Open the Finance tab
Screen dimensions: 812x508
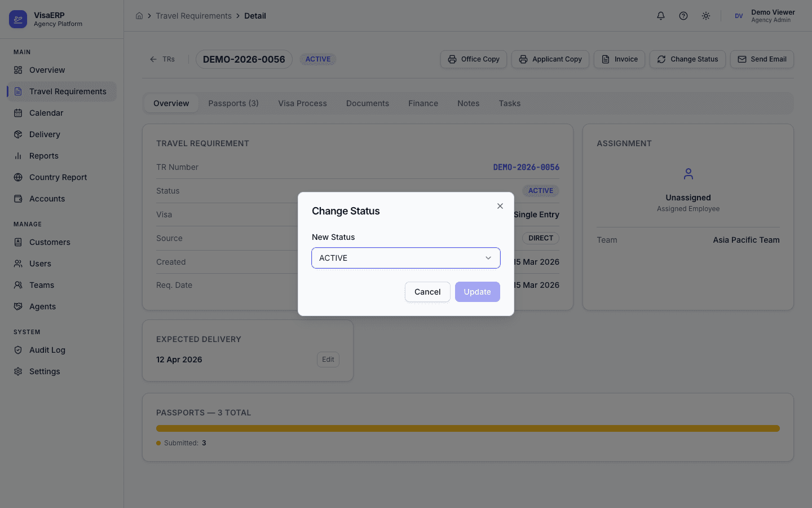pos(423,103)
